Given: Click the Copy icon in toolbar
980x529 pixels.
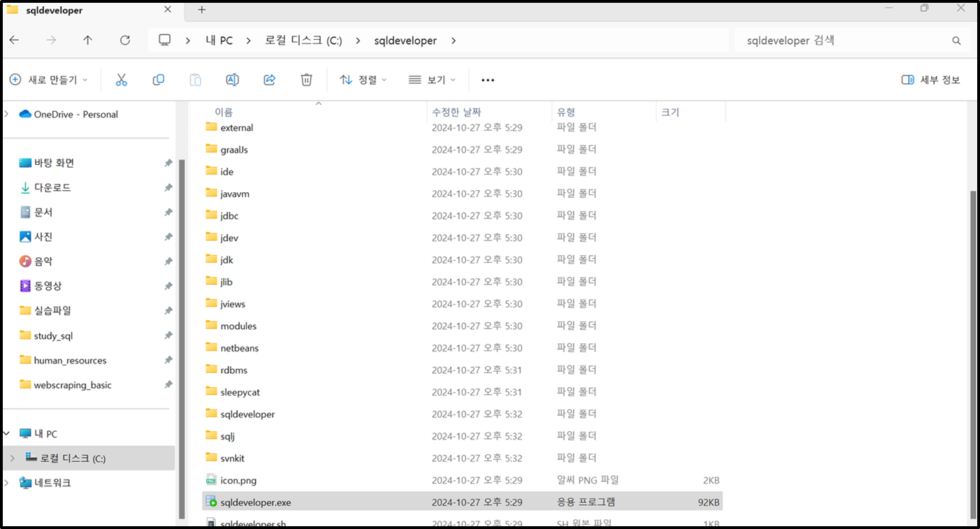Looking at the screenshot, I should [159, 80].
